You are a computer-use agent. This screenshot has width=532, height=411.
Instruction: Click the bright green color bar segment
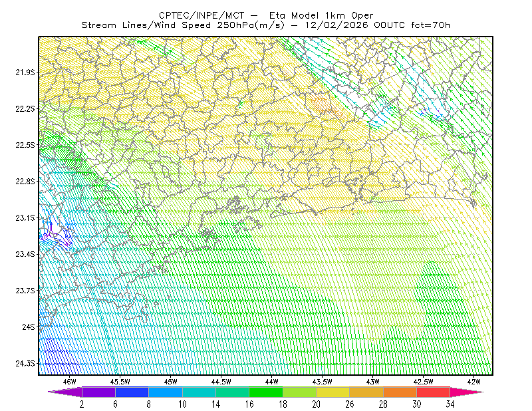[266, 392]
